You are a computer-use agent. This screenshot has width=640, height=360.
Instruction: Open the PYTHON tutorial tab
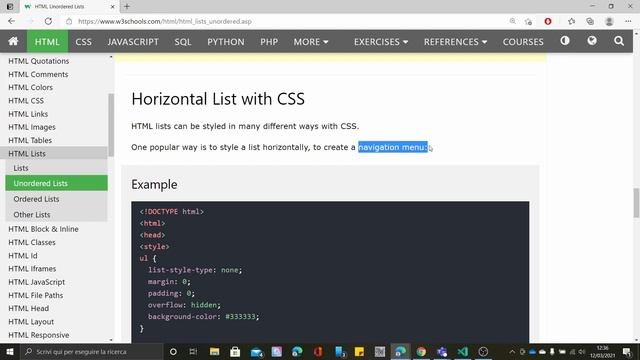pyautogui.click(x=226, y=42)
